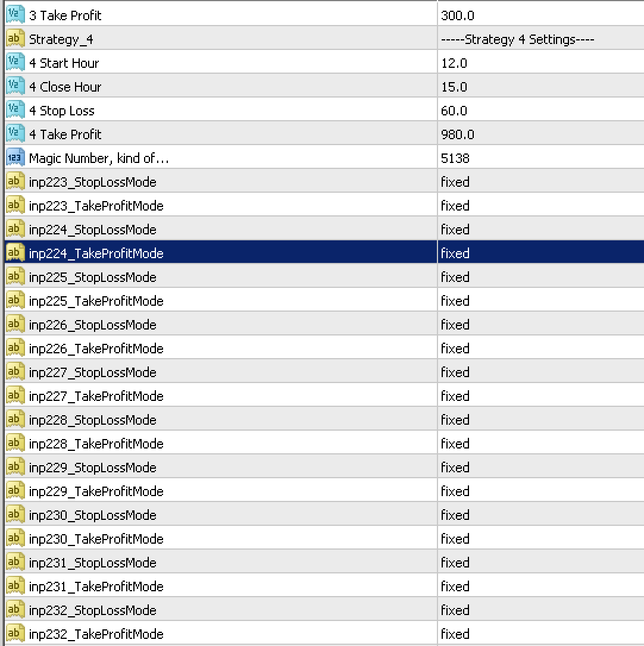Click the icon beside 3 Take Profit
The height and width of the screenshot is (646, 644).
click(15, 14)
